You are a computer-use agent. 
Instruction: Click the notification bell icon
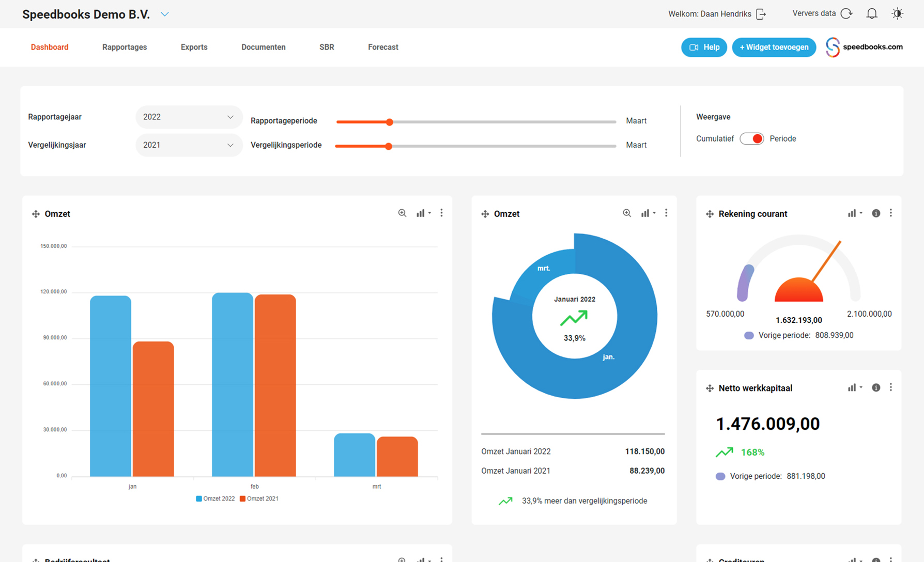pyautogui.click(x=871, y=14)
